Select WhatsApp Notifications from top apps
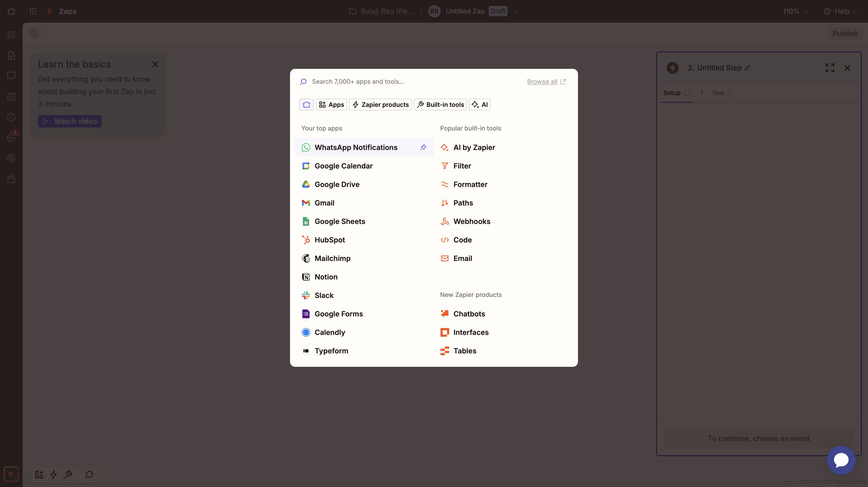 pos(364,147)
